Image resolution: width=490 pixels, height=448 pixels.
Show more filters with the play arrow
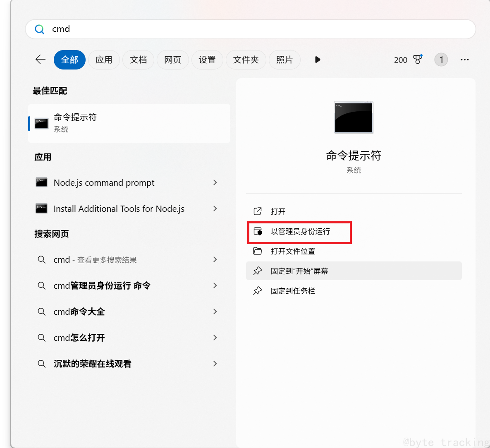pyautogui.click(x=318, y=60)
